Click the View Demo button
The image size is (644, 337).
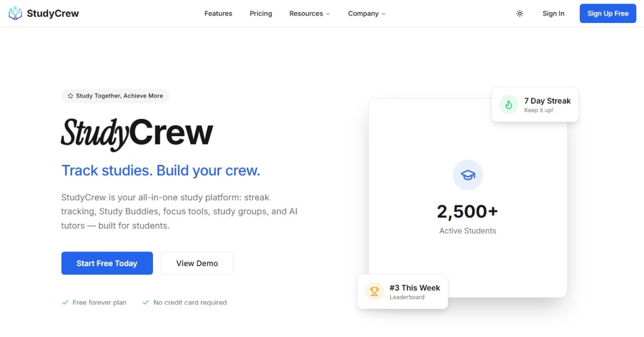pyautogui.click(x=197, y=263)
